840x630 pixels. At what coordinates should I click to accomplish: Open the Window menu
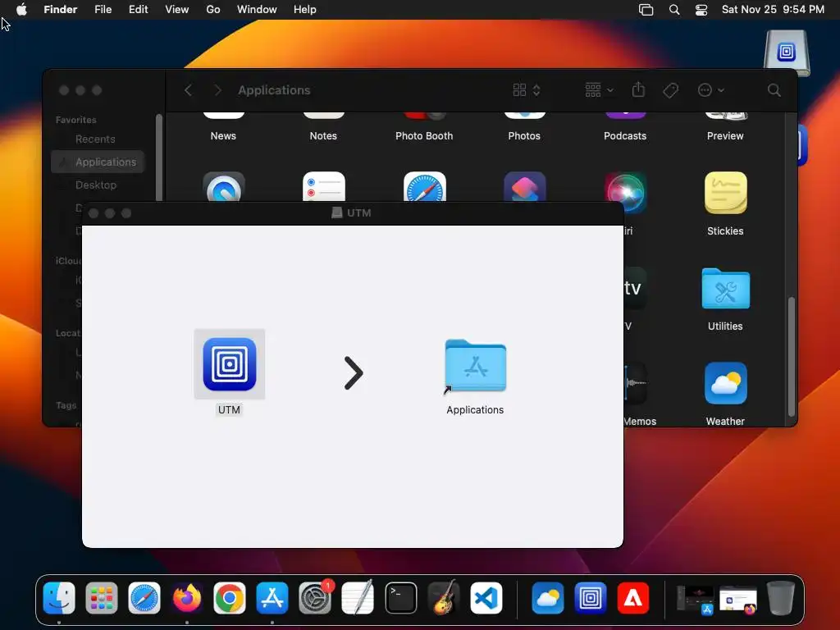pos(257,10)
